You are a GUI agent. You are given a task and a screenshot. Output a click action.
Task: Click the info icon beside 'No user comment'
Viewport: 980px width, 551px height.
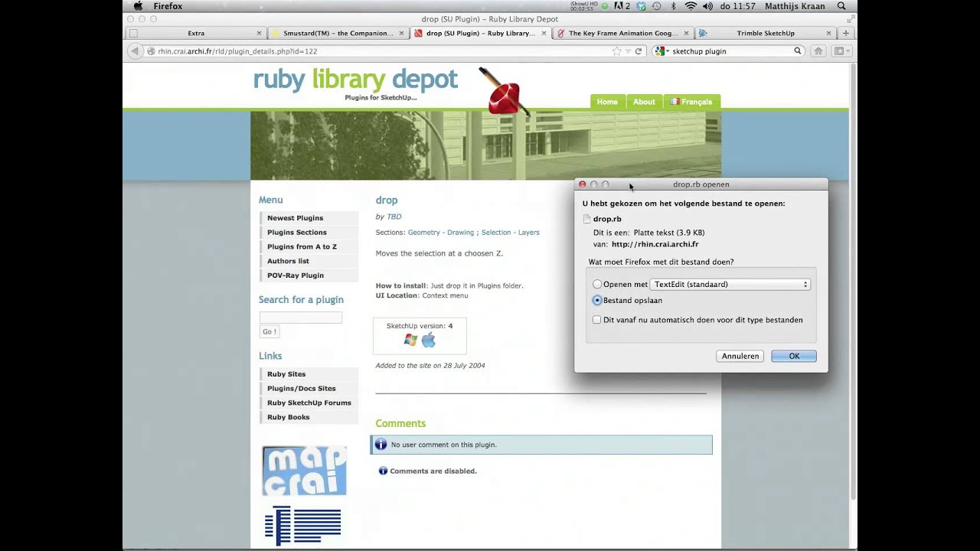tap(381, 445)
